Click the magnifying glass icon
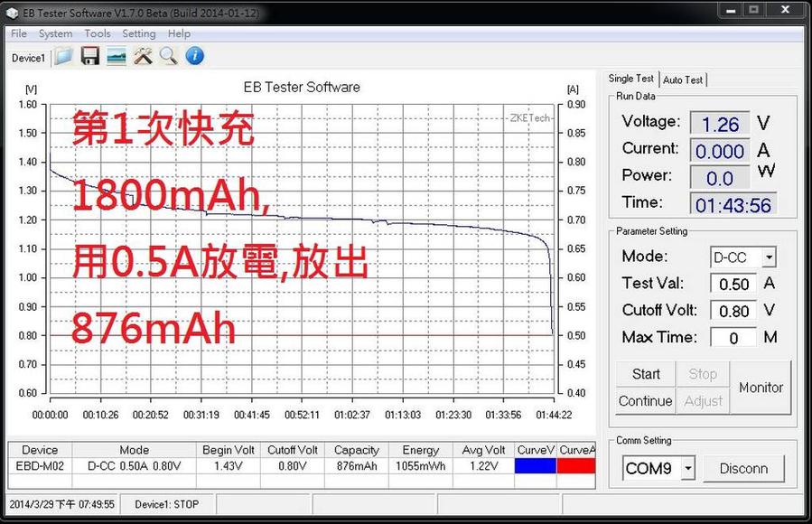 (x=168, y=57)
